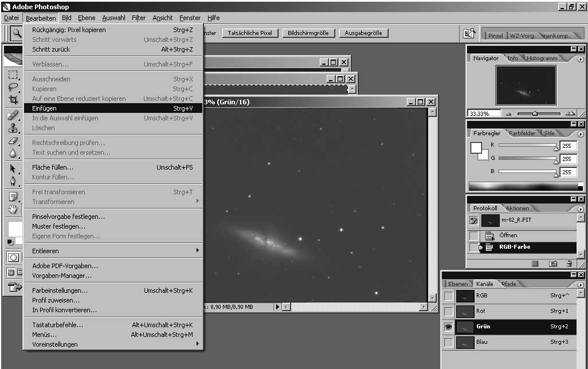Switch to standard screen mode icon
The width and height of the screenshot is (588, 369).
pos(11,272)
